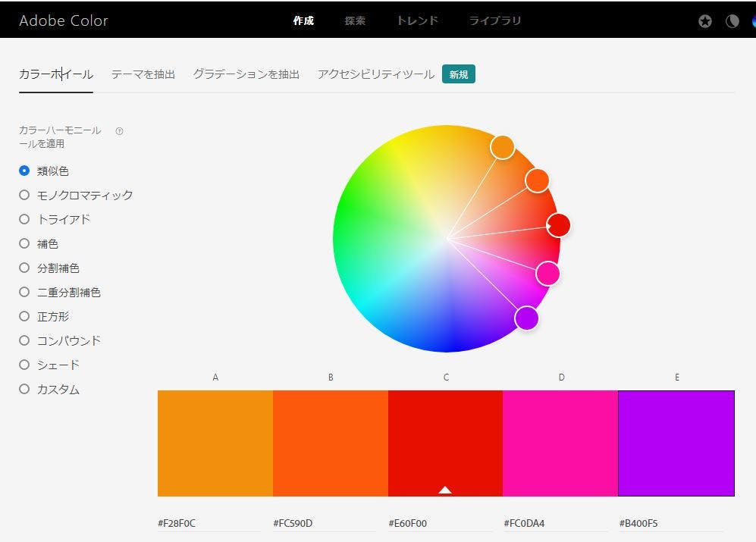Select the red base handle on wheel

point(559,225)
